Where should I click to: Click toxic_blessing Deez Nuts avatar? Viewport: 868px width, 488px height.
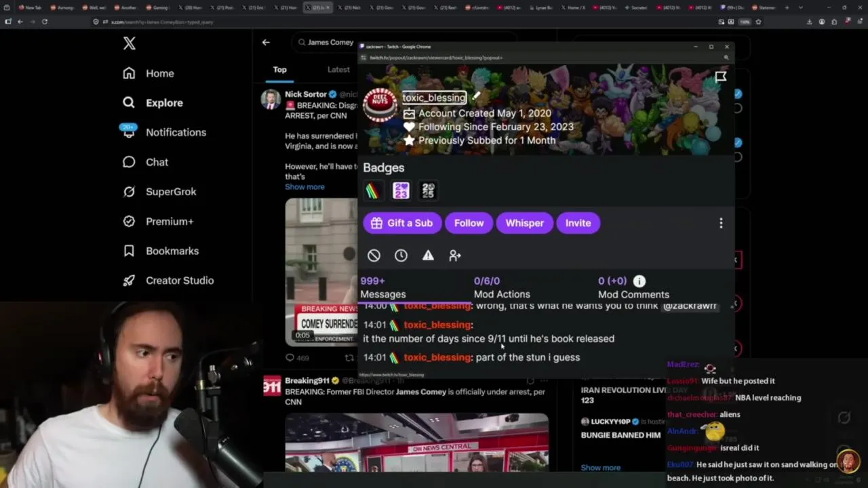[x=380, y=105]
